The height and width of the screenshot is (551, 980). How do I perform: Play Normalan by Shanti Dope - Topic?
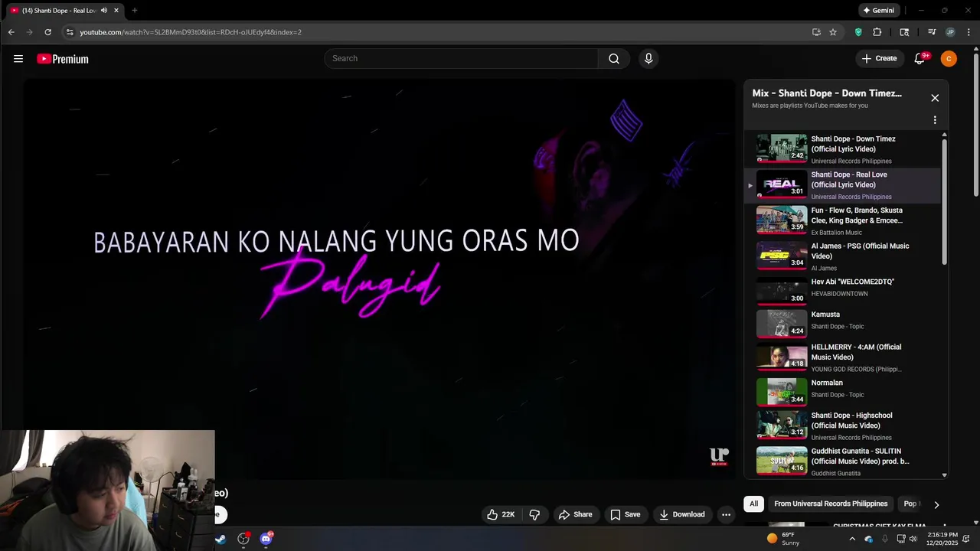click(x=842, y=392)
